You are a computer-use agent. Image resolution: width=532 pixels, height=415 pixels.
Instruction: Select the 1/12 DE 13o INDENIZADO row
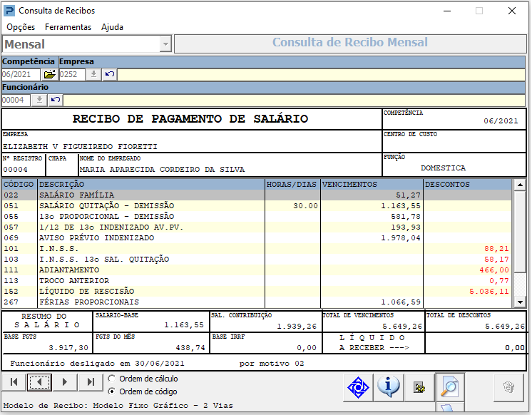click(257, 227)
